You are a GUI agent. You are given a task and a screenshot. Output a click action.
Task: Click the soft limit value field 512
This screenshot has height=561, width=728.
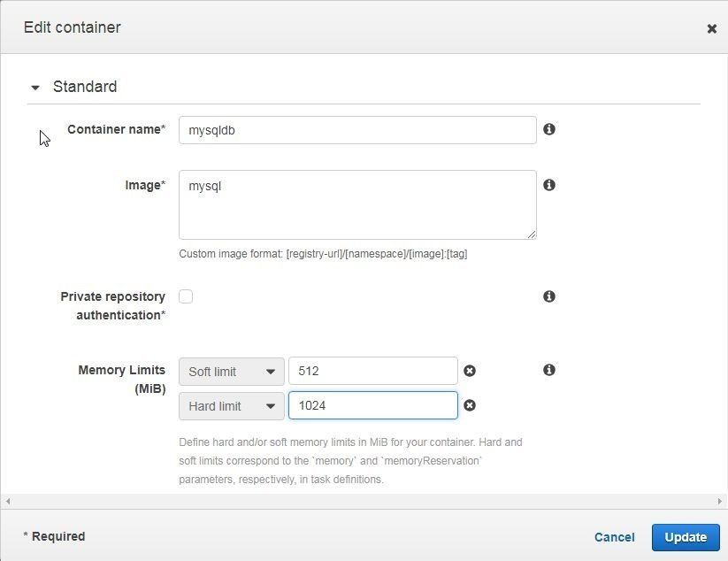(x=372, y=371)
